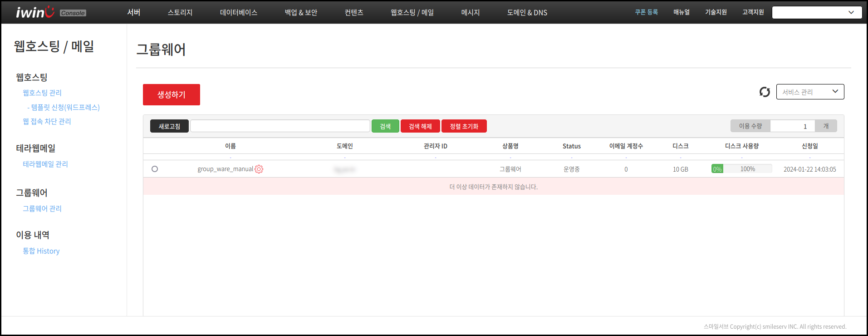This screenshot has height=336, width=868.
Task: Open 통합 History link
Action: point(41,251)
